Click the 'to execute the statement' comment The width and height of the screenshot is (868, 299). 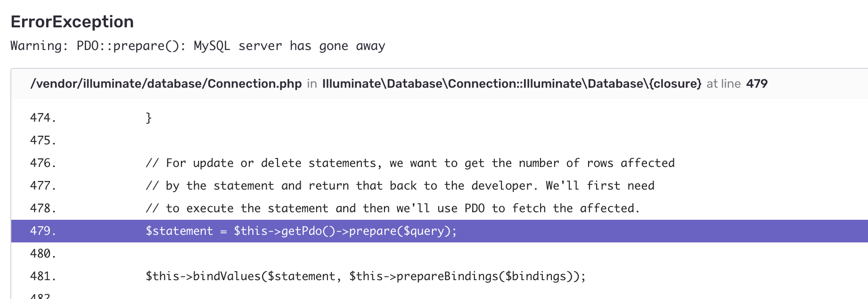coord(393,208)
